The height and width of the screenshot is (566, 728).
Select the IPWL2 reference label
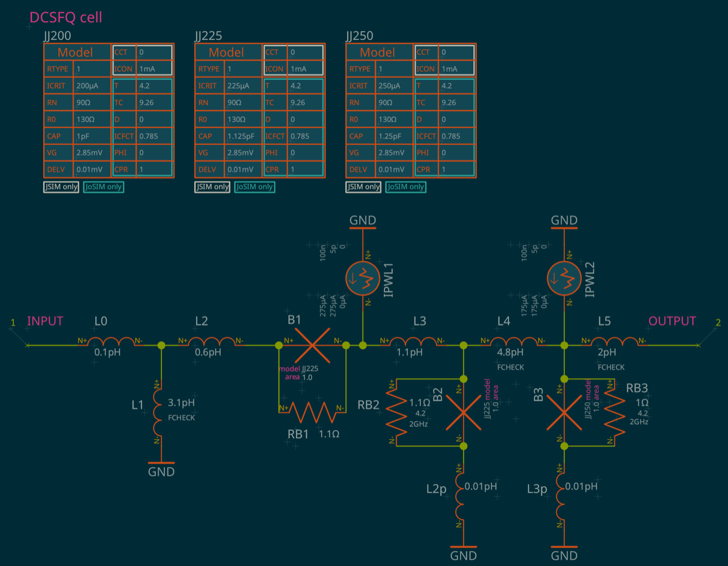pyautogui.click(x=590, y=280)
